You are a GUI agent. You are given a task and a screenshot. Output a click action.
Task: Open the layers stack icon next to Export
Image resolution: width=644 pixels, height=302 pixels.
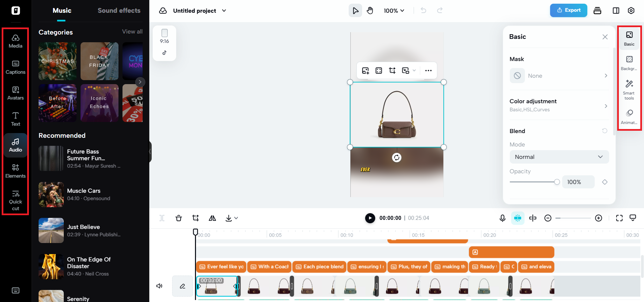pyautogui.click(x=597, y=11)
